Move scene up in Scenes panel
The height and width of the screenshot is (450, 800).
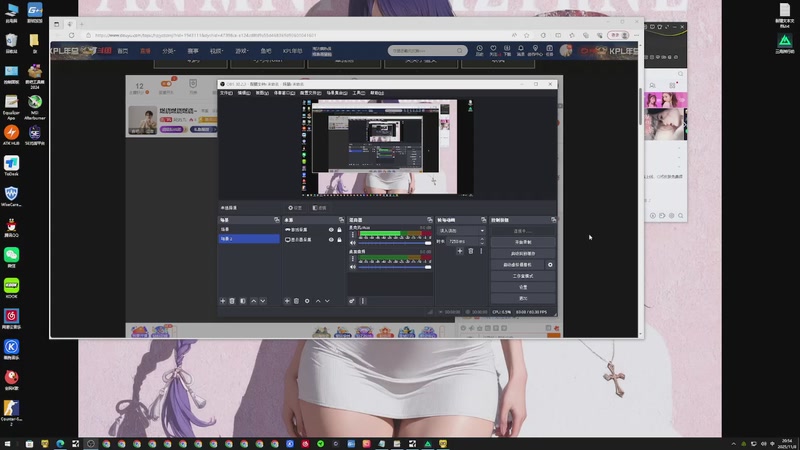(x=254, y=301)
